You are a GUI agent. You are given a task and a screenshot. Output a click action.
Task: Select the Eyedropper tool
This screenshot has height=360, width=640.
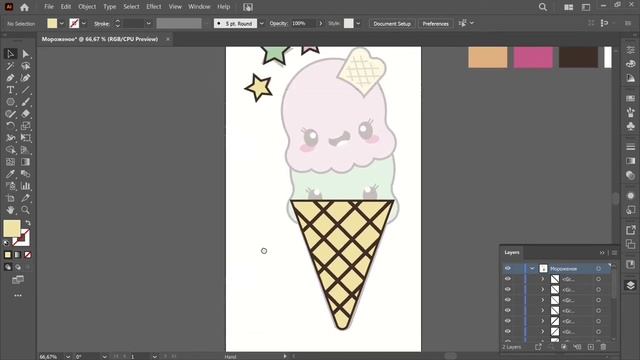coord(11,174)
